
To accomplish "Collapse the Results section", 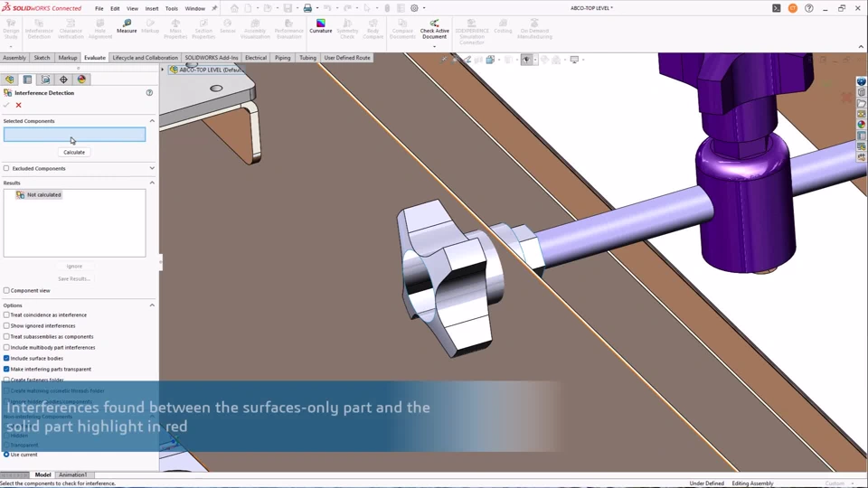I will (152, 183).
